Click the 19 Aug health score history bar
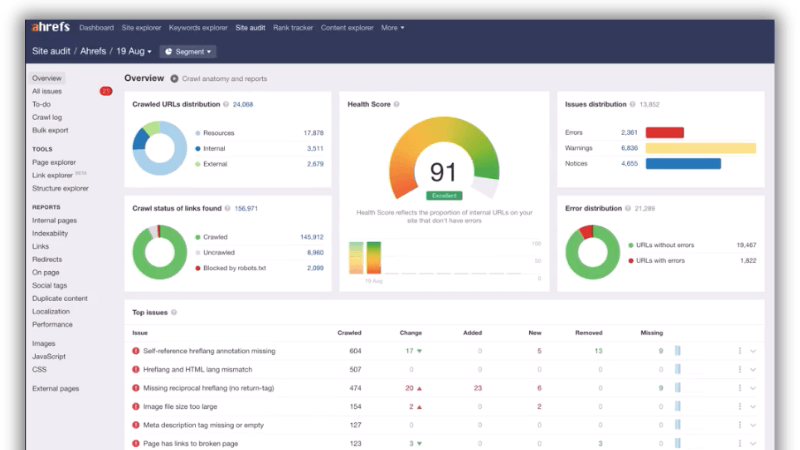This screenshot has width=800, height=450. pos(374,258)
